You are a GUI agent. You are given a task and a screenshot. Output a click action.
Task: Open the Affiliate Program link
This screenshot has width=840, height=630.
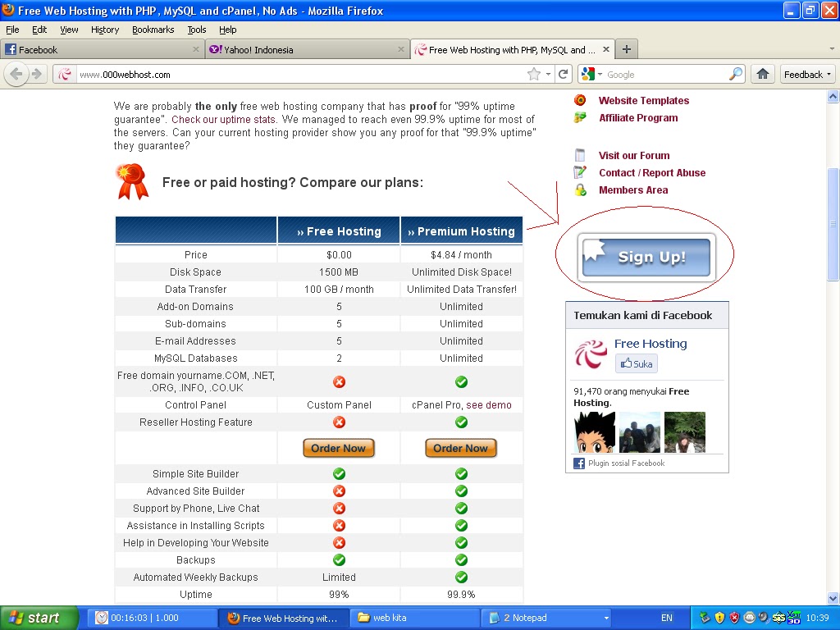click(638, 117)
